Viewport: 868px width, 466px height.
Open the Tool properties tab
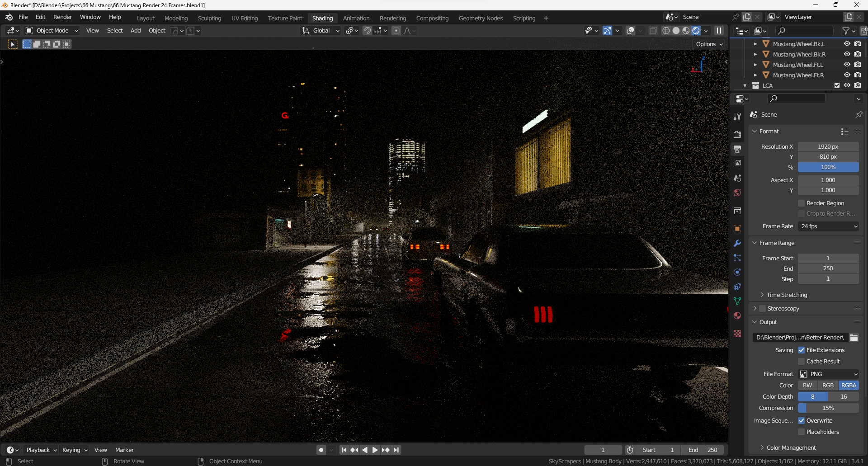point(737,117)
